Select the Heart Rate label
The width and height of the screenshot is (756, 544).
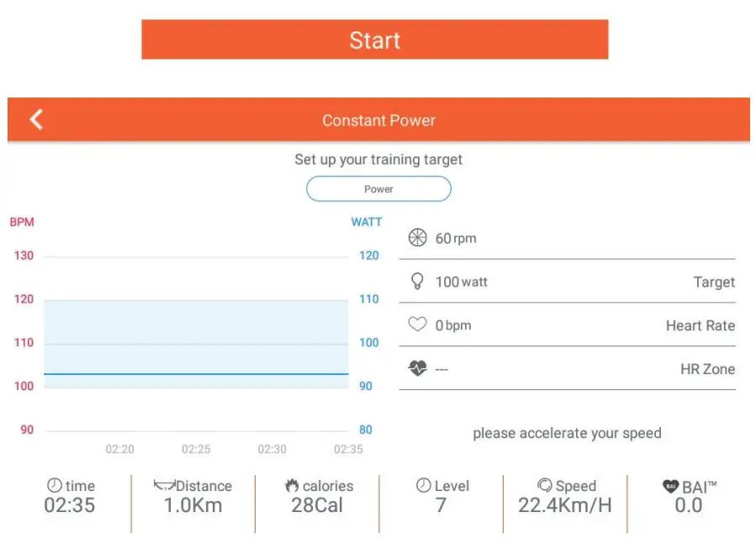(700, 326)
